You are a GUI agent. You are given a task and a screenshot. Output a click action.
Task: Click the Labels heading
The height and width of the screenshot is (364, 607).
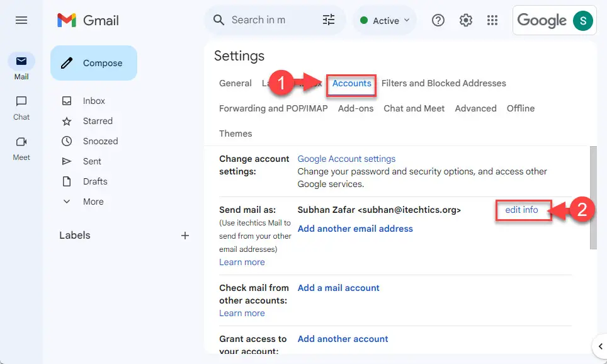pyautogui.click(x=75, y=236)
